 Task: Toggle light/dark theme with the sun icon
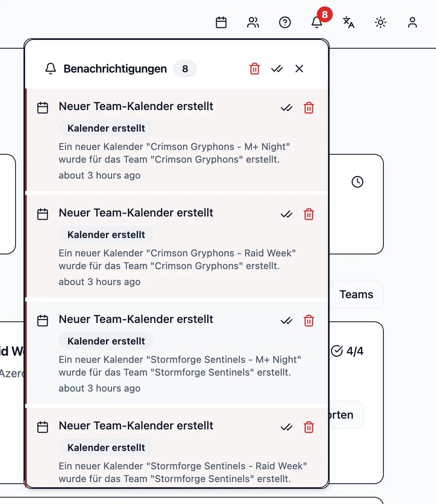pos(381,22)
